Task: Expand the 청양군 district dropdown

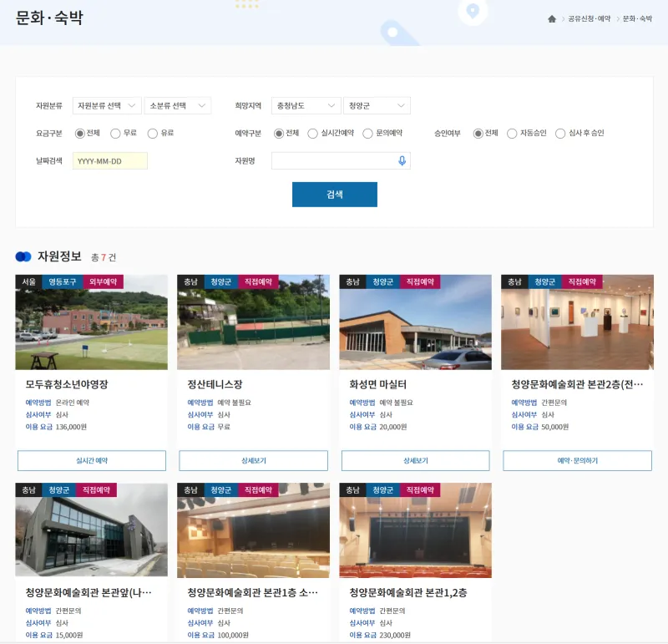Action: click(377, 106)
